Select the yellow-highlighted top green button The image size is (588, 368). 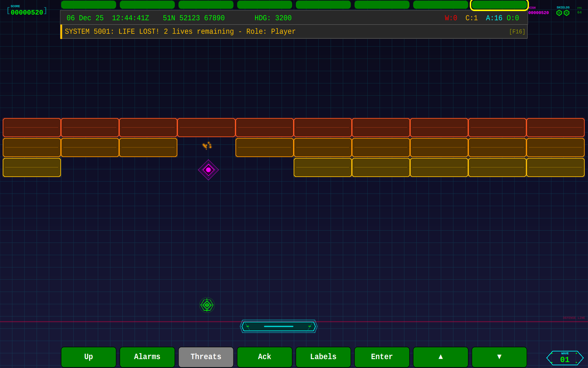(499, 5)
